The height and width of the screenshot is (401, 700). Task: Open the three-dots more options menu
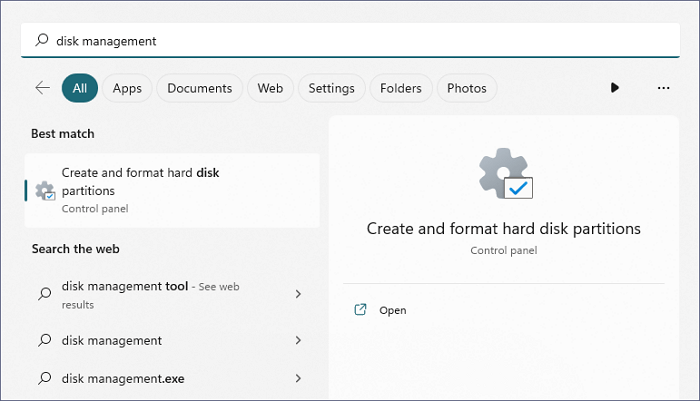[663, 88]
